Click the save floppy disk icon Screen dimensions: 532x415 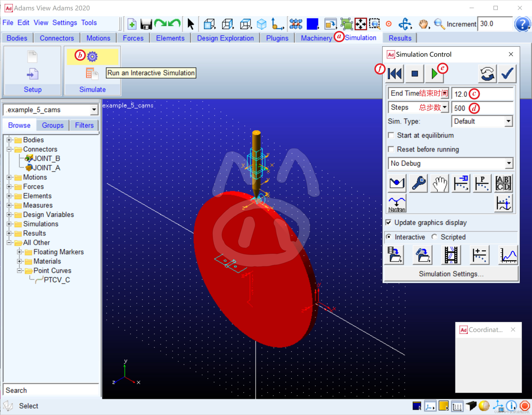coord(146,24)
